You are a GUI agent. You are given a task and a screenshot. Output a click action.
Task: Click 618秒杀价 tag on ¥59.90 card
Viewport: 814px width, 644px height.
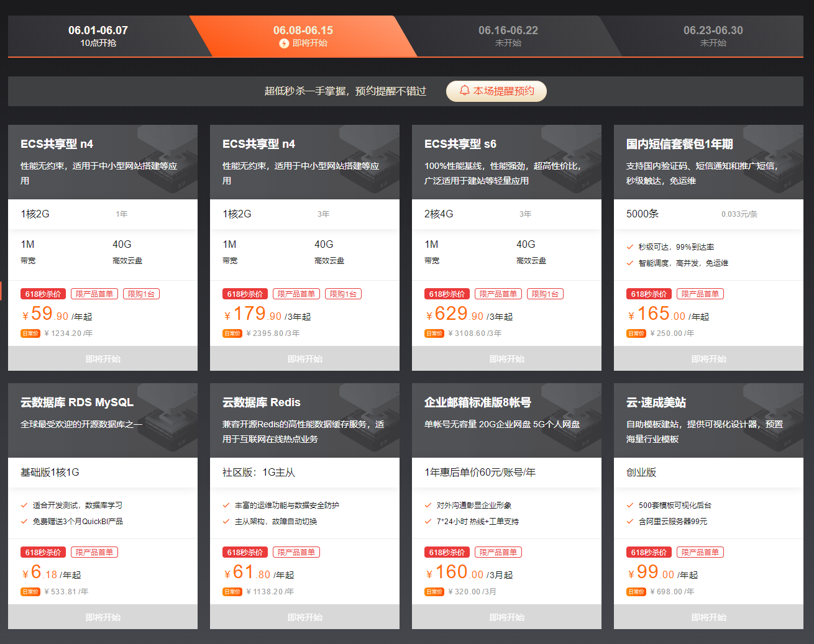coord(43,294)
